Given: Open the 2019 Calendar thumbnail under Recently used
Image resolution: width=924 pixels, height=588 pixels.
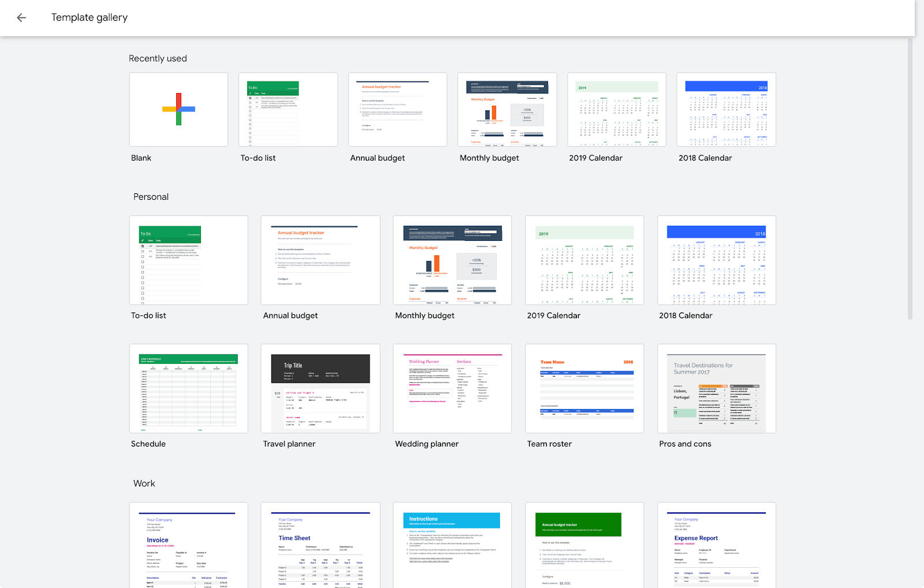Looking at the screenshot, I should click(617, 109).
